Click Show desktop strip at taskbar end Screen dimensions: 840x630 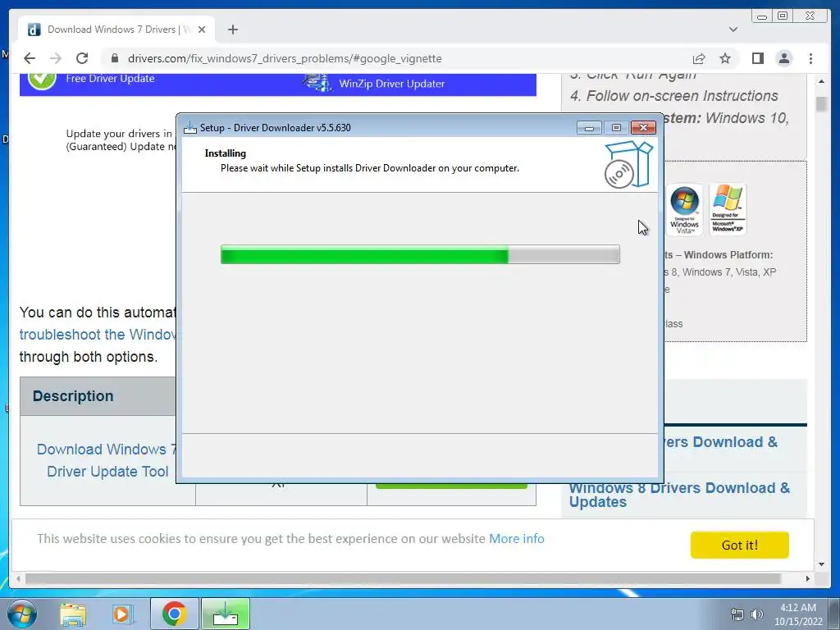(x=834, y=614)
